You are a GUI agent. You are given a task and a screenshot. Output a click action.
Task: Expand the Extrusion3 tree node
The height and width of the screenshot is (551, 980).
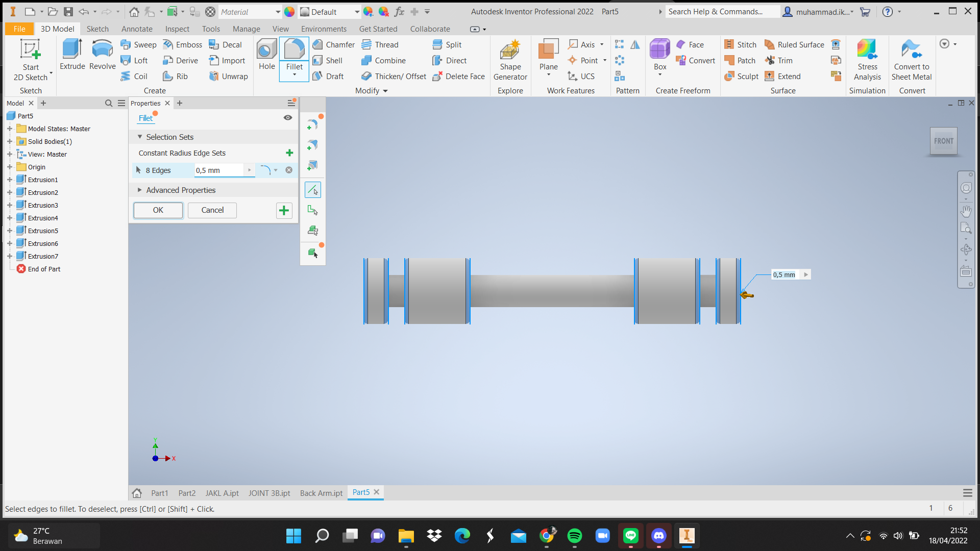coord(9,206)
